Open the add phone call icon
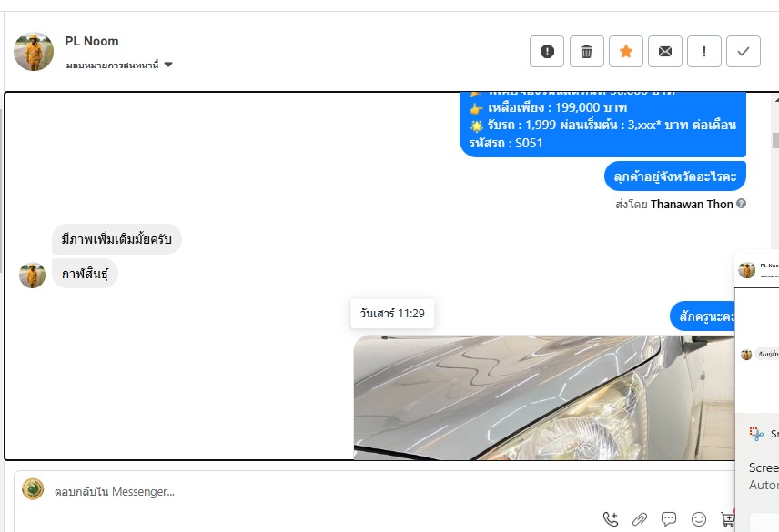 [x=611, y=519]
